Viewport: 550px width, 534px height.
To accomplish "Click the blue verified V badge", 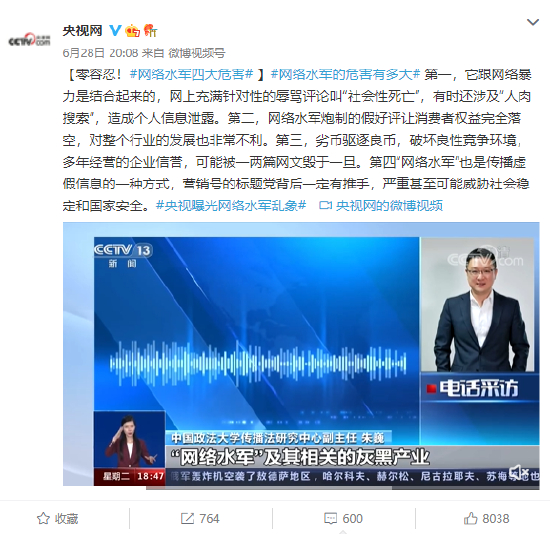I will click(115, 31).
